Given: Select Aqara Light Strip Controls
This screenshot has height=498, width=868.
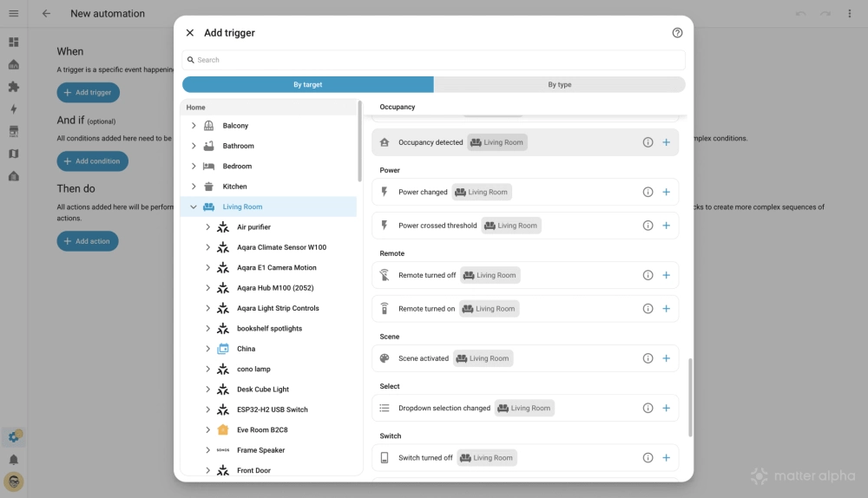Looking at the screenshot, I should [278, 308].
